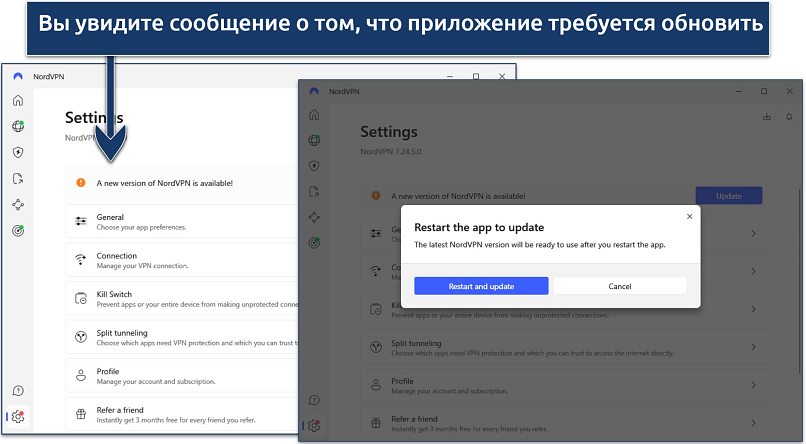Click Connection wifi icon in back window
806x444 pixels.
[x=81, y=260]
